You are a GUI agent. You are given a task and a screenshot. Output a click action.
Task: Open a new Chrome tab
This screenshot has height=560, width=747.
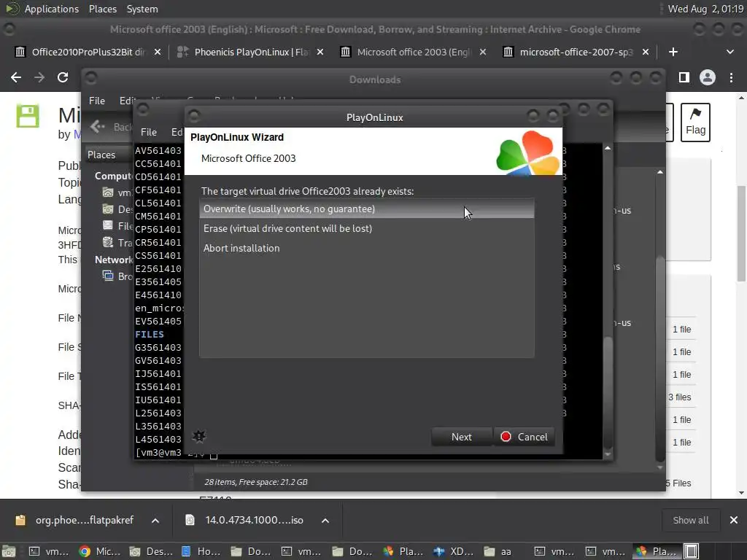pos(673,52)
